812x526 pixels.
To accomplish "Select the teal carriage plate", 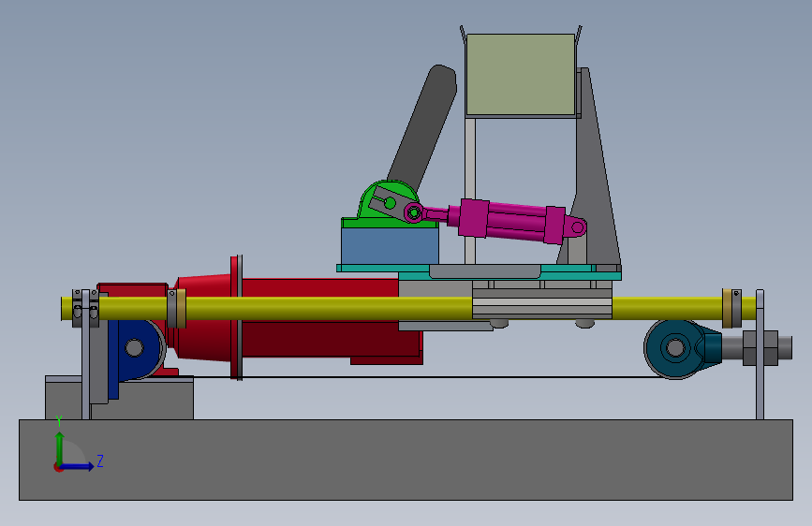I will (x=479, y=272).
